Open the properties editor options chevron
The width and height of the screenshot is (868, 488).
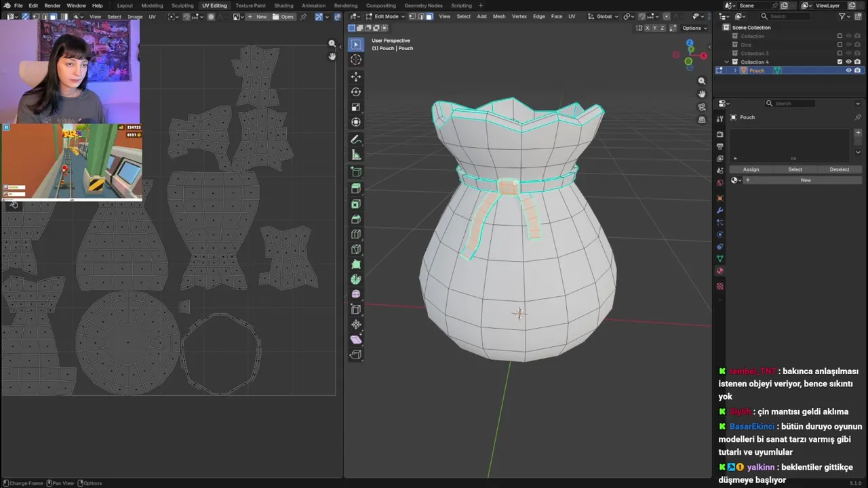coord(858,104)
